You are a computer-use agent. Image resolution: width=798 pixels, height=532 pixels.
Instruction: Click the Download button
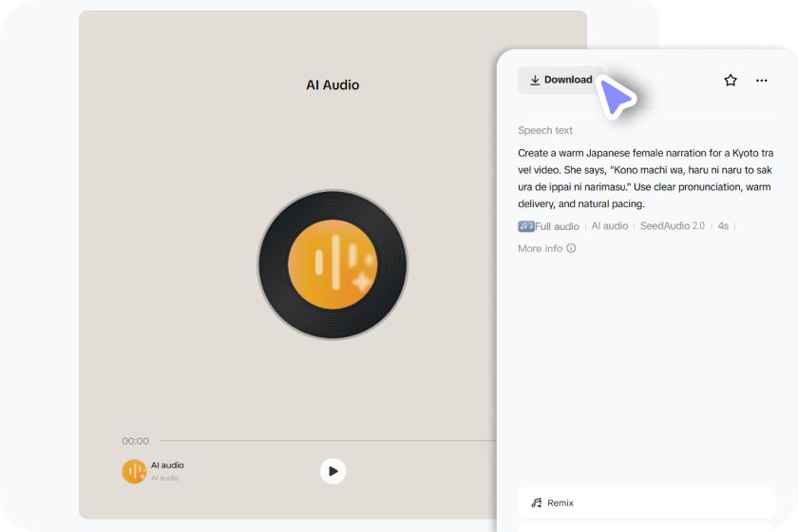[560, 80]
